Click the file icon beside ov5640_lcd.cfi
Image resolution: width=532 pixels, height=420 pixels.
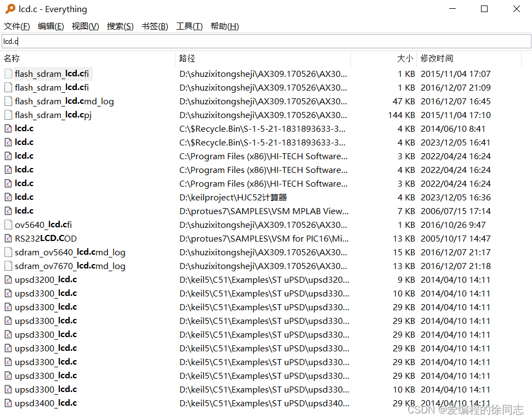pyautogui.click(x=8, y=224)
